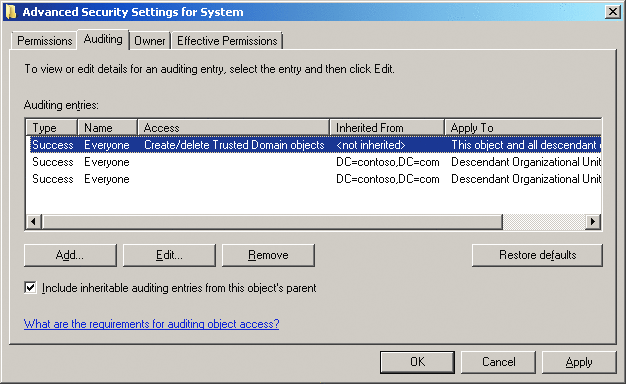The width and height of the screenshot is (626, 384).
Task: Click the horizontal scrollbar thumb in the entries list
Action: [272, 221]
